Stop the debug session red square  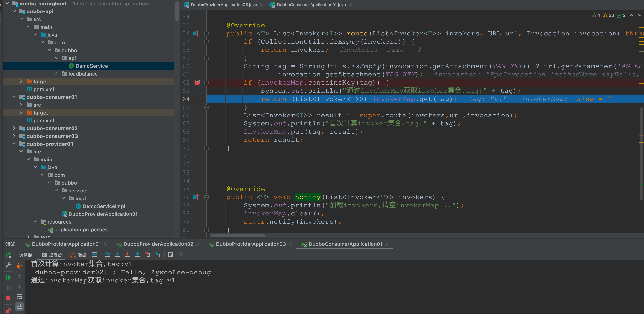pos(8,298)
